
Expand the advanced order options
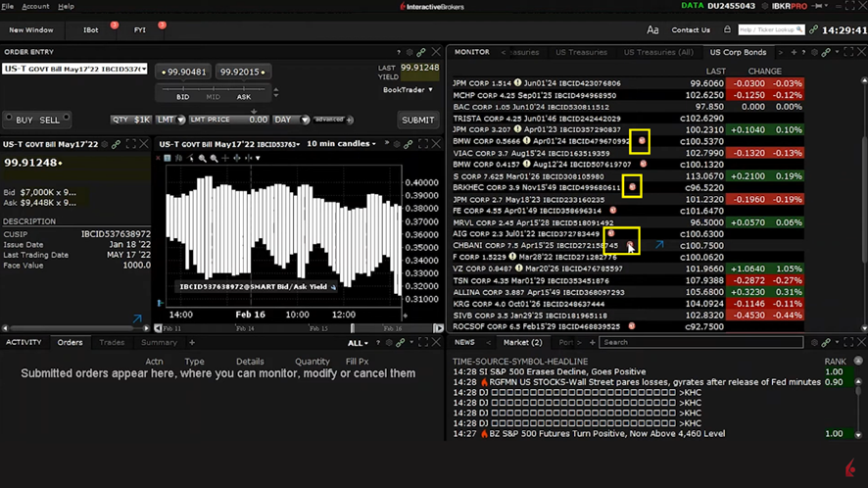(x=332, y=120)
